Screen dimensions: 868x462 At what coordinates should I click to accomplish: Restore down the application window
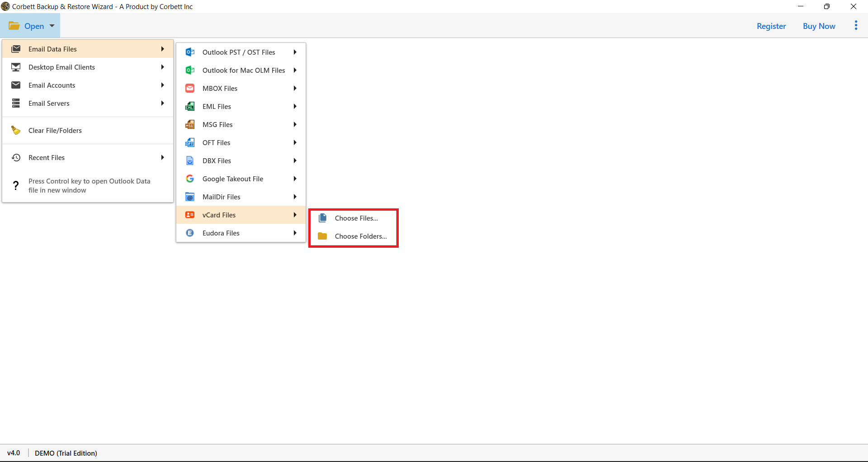point(826,6)
